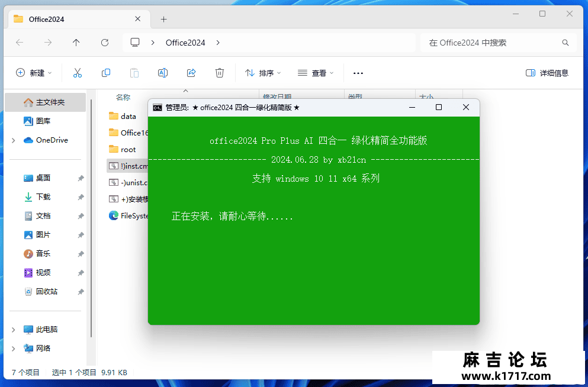The height and width of the screenshot is (387, 588).
Task: Select 主文件夹 in navigation pane
Action: pos(46,102)
